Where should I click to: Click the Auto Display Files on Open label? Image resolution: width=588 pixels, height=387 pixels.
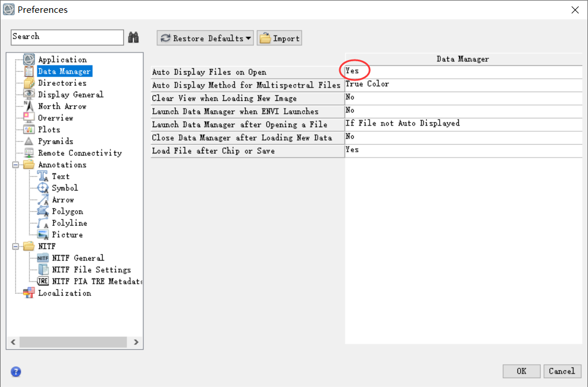[209, 72]
